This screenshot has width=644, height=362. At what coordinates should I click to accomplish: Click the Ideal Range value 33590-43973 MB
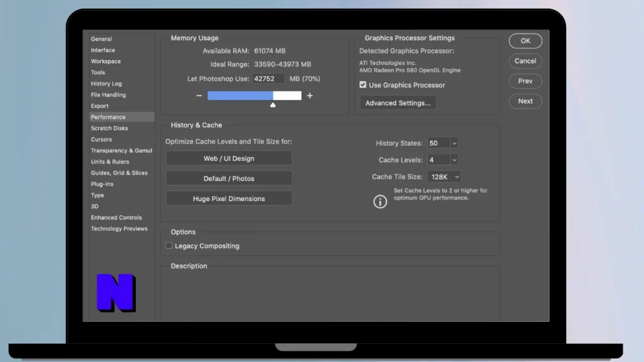[282, 65]
